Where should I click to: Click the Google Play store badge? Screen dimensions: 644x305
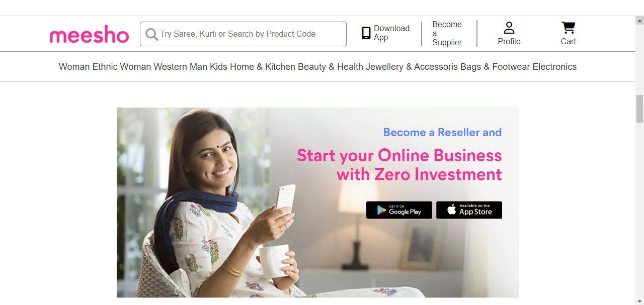399,210
